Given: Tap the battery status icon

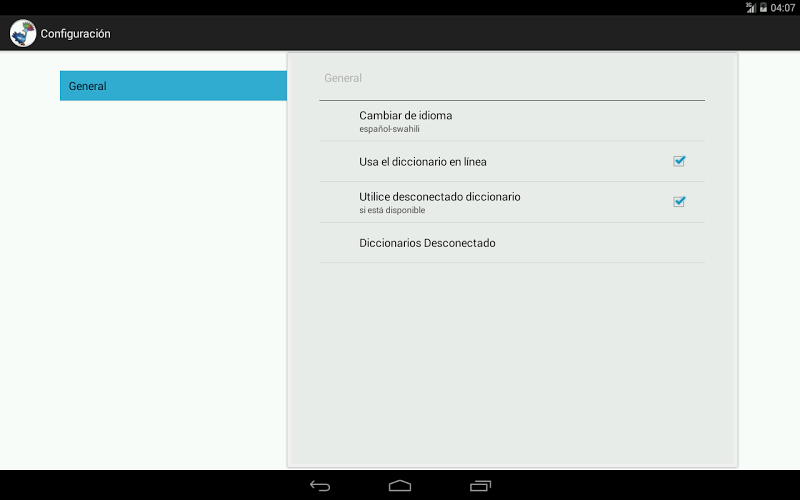Looking at the screenshot, I should point(763,7).
